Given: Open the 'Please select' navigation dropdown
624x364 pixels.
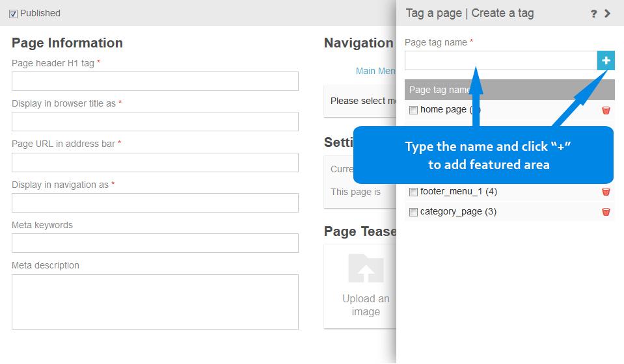Looking at the screenshot, I should (x=361, y=101).
